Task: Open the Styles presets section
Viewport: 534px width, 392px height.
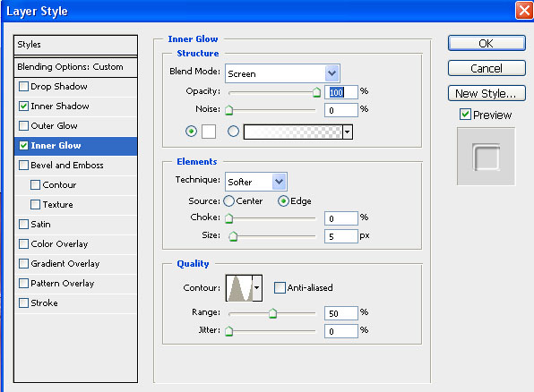Action: pyautogui.click(x=75, y=45)
